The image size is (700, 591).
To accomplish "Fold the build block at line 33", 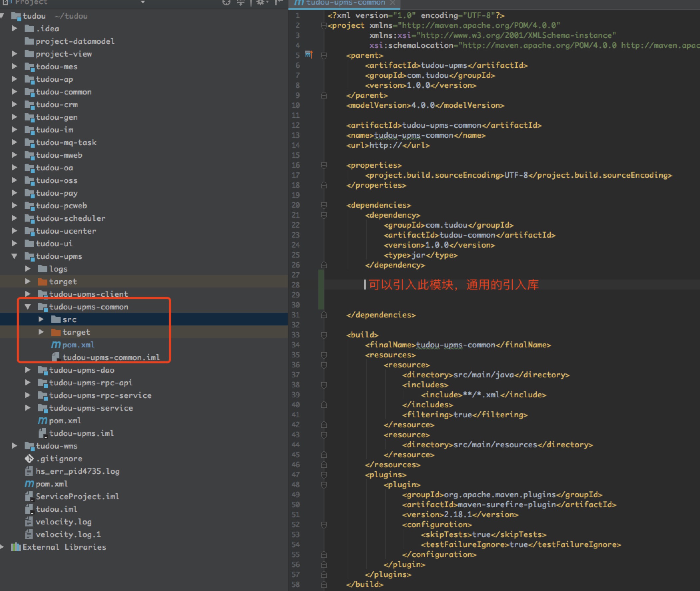I will coord(324,335).
